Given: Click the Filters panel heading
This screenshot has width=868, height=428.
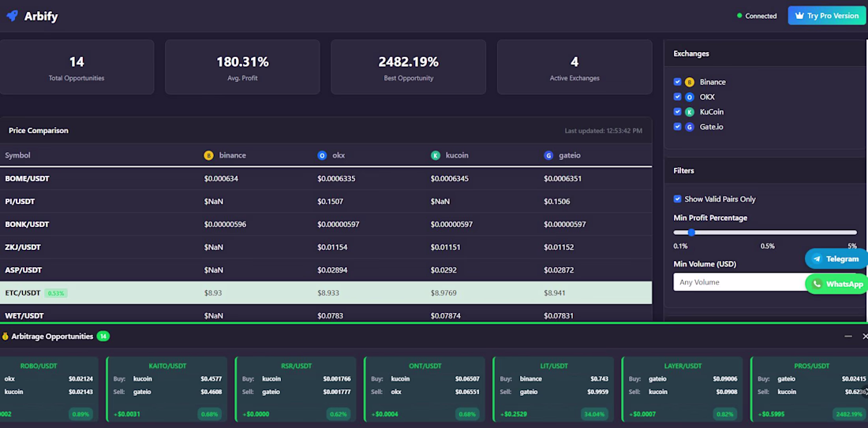Looking at the screenshot, I should tap(683, 171).
